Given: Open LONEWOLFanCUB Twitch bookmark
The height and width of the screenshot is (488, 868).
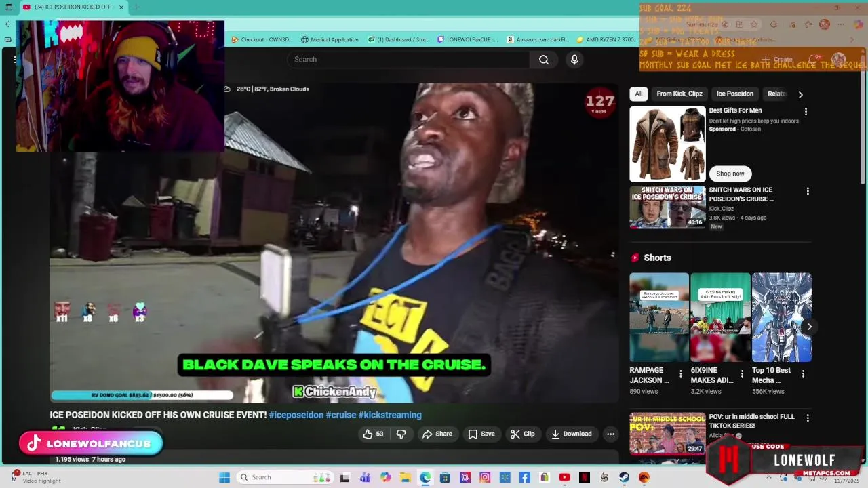Looking at the screenshot, I should [468, 39].
